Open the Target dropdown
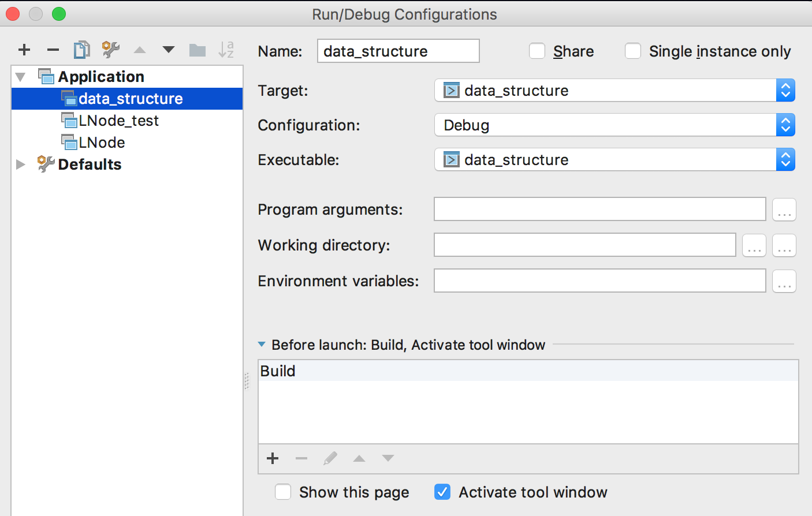The image size is (812, 516). (614, 91)
